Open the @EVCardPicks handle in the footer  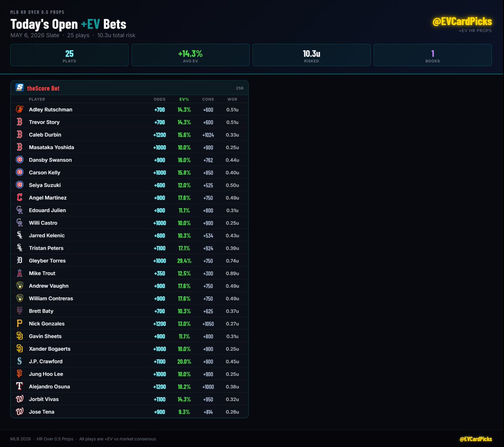(x=476, y=439)
